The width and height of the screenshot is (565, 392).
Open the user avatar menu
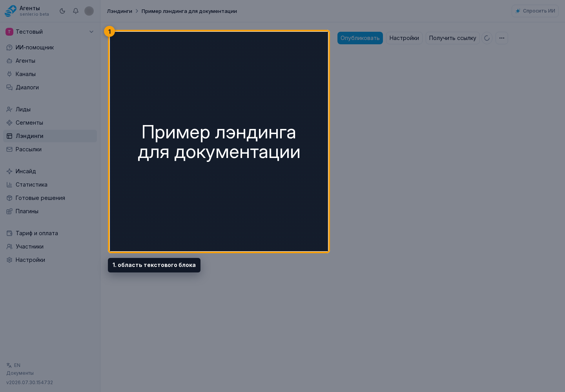(x=89, y=11)
